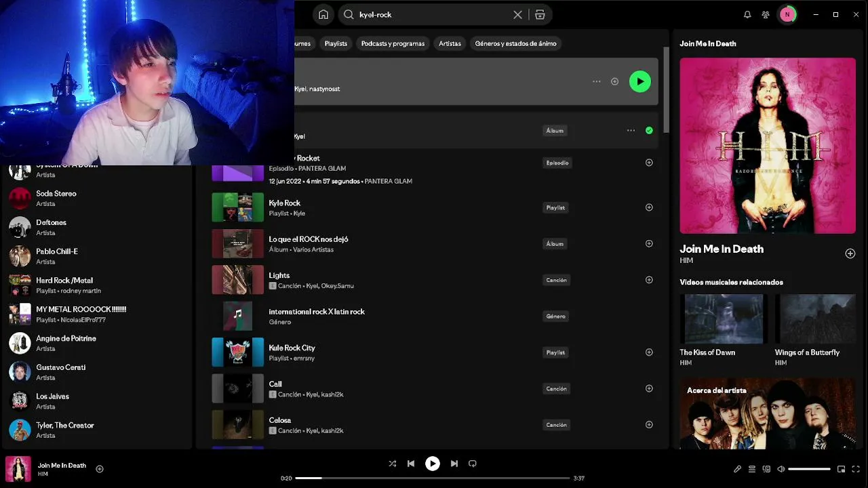The width and height of the screenshot is (868, 488).
Task: Click the HIM Razorblade Romance cover art
Action: coord(768,146)
